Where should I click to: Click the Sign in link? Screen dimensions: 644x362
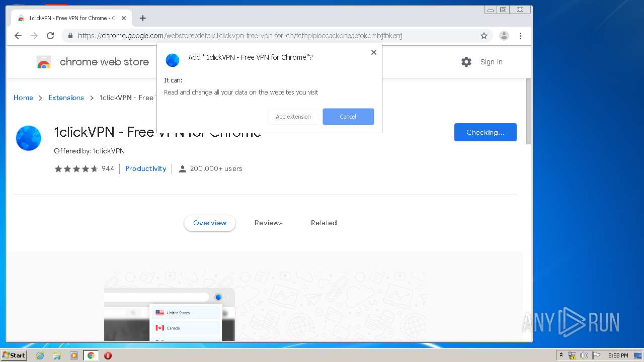click(x=491, y=62)
